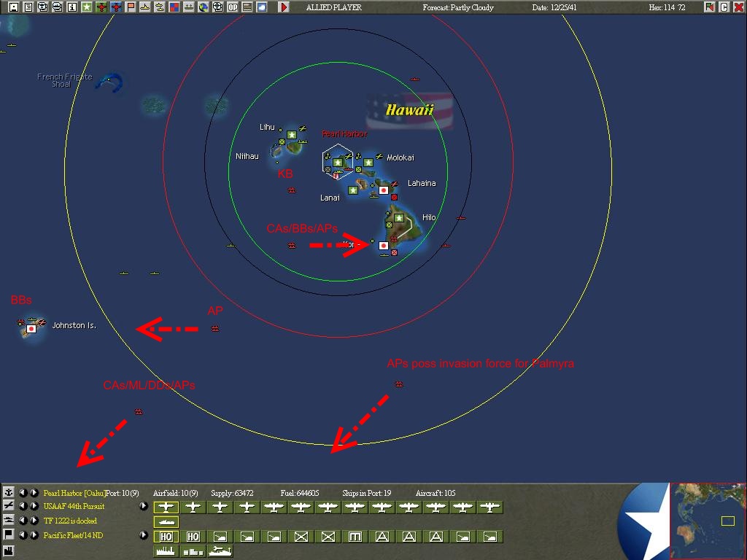The width and height of the screenshot is (747, 560).
Task: Click the striped list icon after OP
Action: click(x=247, y=7)
